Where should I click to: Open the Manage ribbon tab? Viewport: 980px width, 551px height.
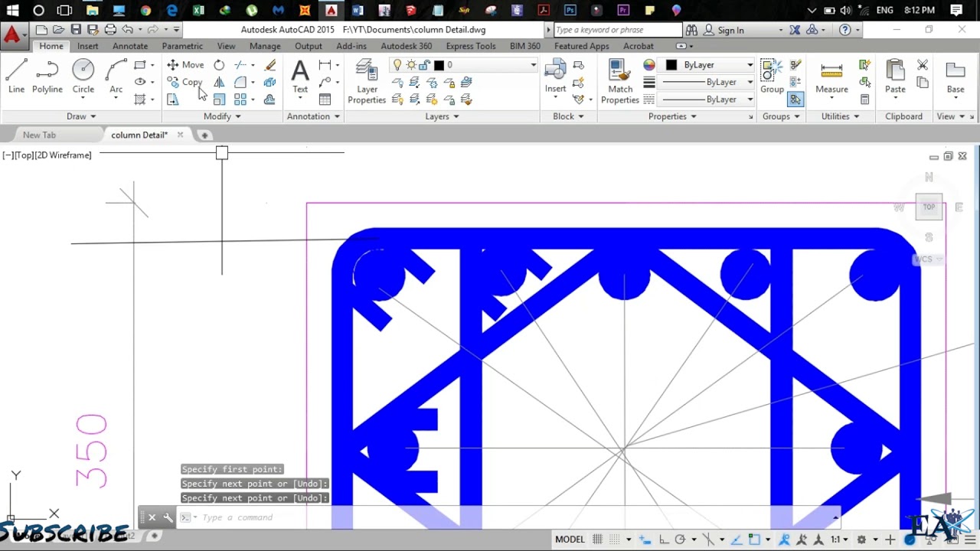[x=265, y=46]
